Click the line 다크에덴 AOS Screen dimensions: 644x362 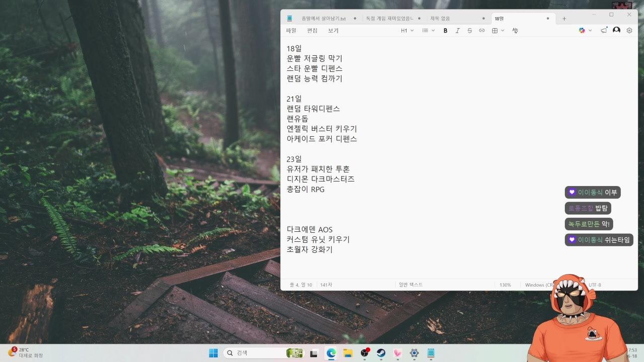[310, 230]
